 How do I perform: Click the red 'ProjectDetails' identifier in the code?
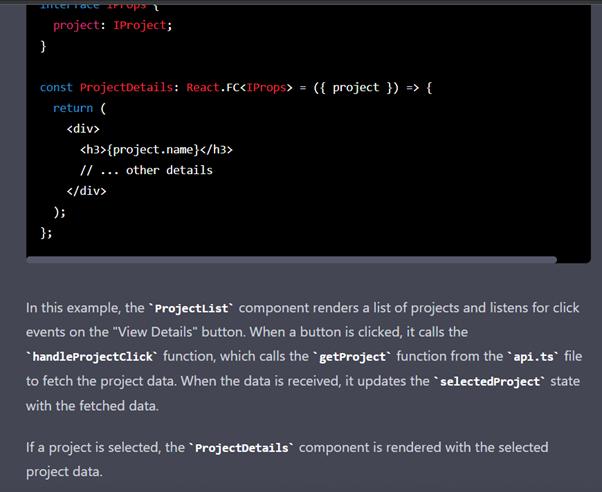point(126,88)
